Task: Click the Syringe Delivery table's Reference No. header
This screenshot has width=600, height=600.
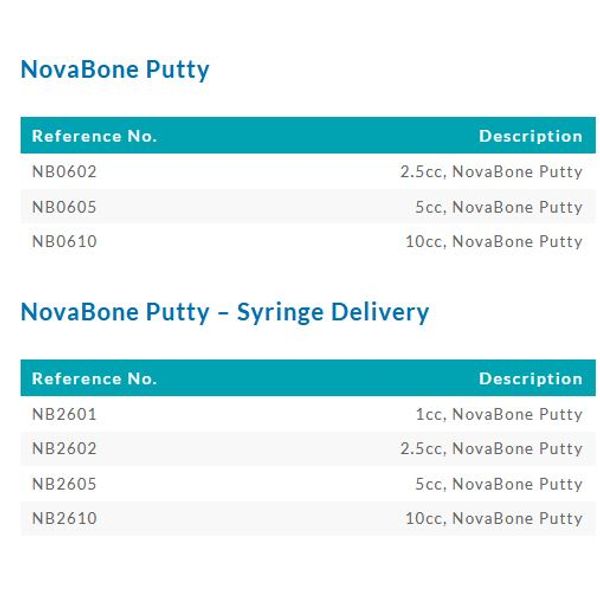Action: pyautogui.click(x=95, y=378)
